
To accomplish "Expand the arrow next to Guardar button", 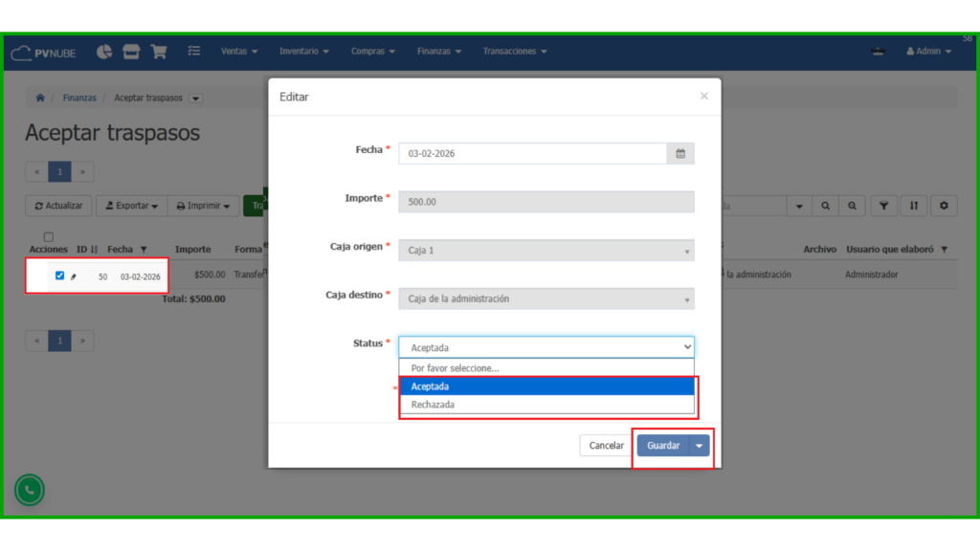I will click(700, 446).
